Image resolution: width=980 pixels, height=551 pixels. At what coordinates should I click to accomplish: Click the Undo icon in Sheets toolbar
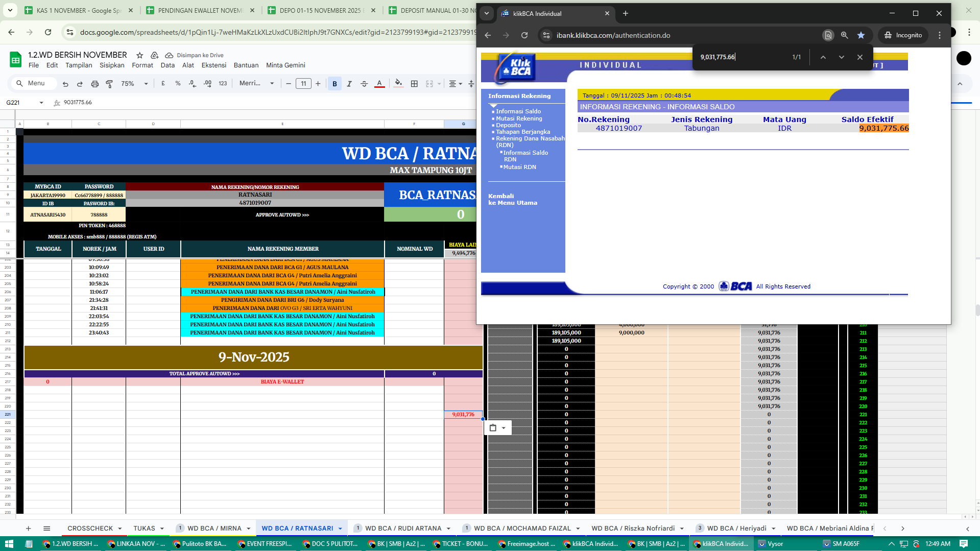65,83
